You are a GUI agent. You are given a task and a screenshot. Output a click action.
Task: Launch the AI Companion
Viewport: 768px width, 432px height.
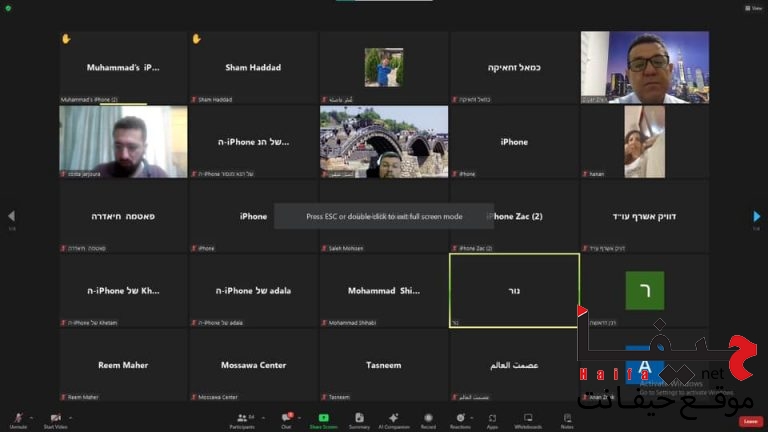[393, 418]
